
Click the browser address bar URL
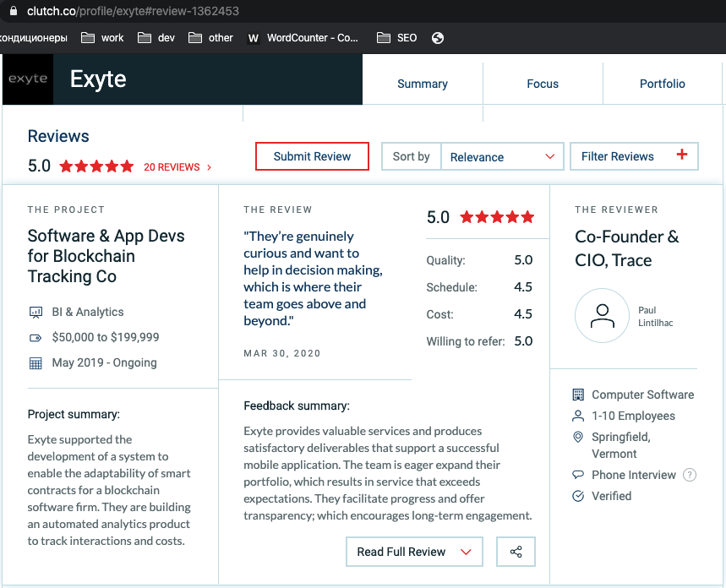pos(133,11)
